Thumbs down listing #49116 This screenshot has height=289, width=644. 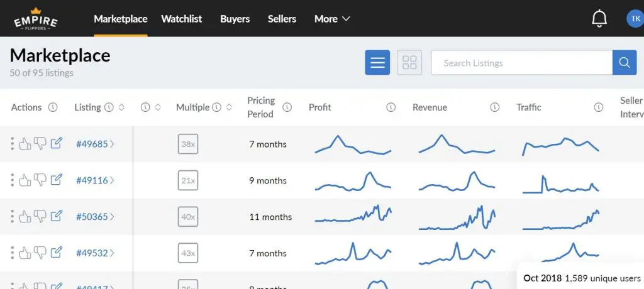click(x=40, y=180)
